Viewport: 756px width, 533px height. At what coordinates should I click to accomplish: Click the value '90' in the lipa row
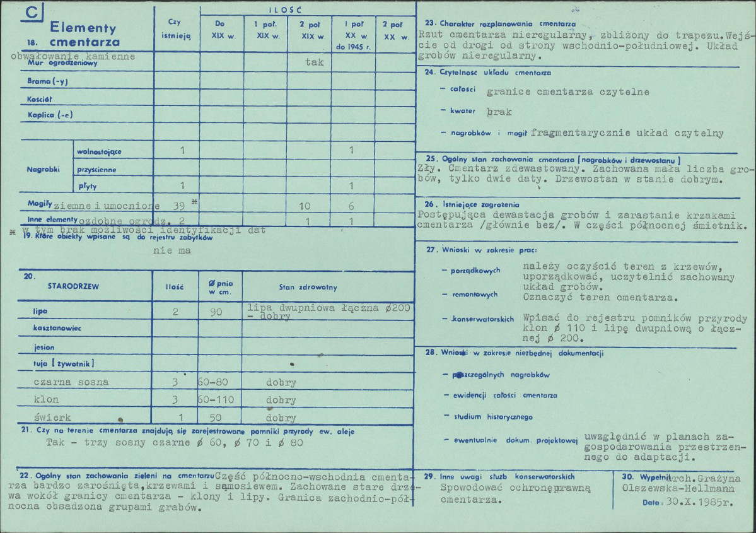point(216,312)
